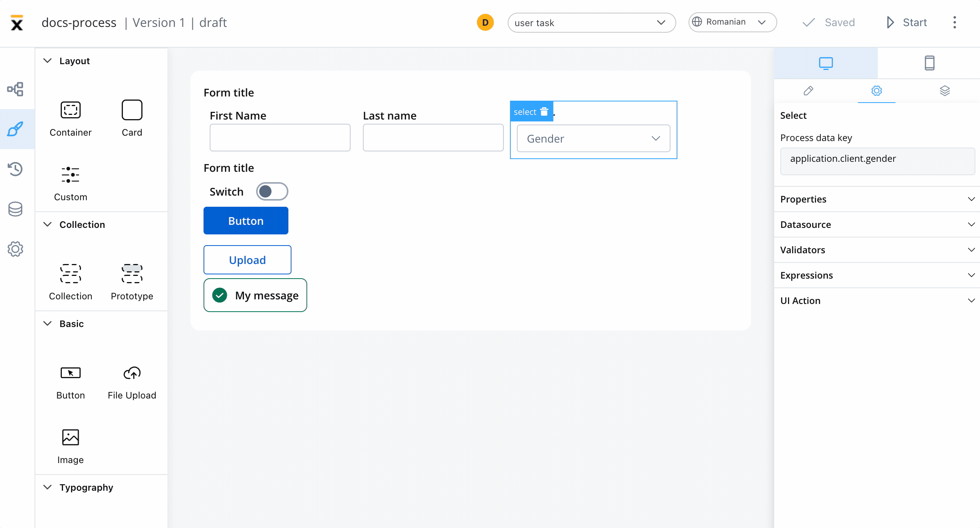
Task: Open the settings gear sidebar icon
Action: coord(15,249)
